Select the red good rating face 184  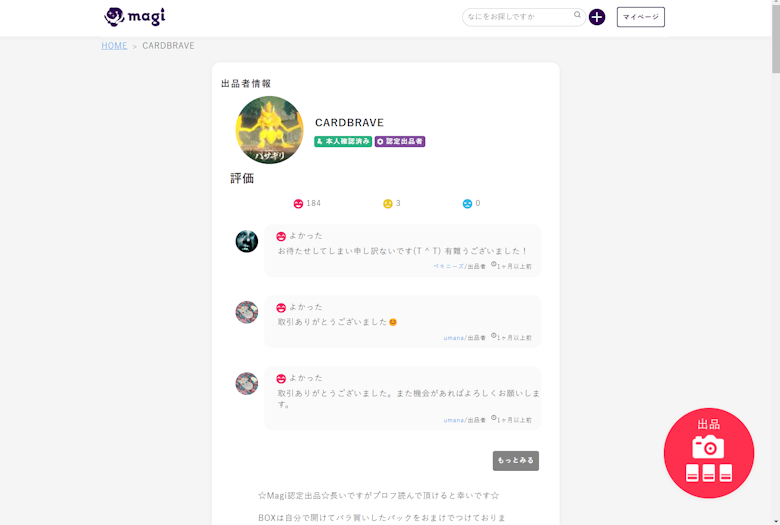(298, 204)
